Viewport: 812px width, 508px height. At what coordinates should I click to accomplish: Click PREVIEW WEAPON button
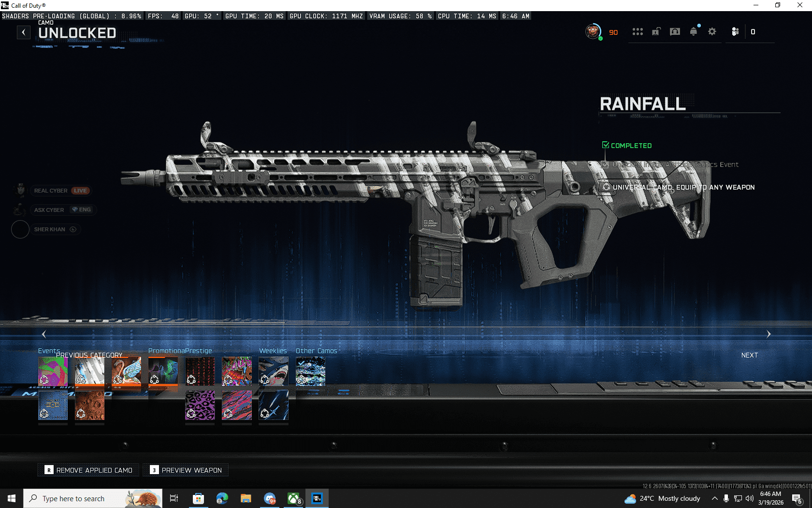pos(186,470)
